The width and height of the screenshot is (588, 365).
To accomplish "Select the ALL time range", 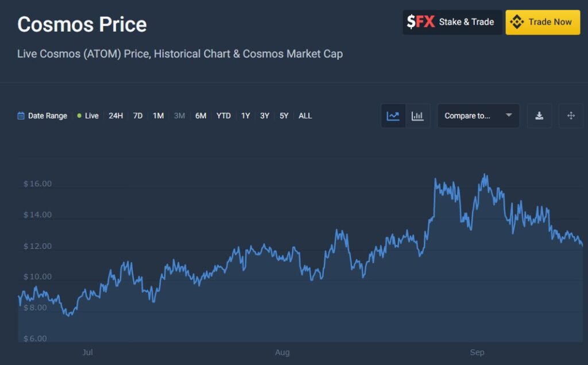I will click(305, 116).
